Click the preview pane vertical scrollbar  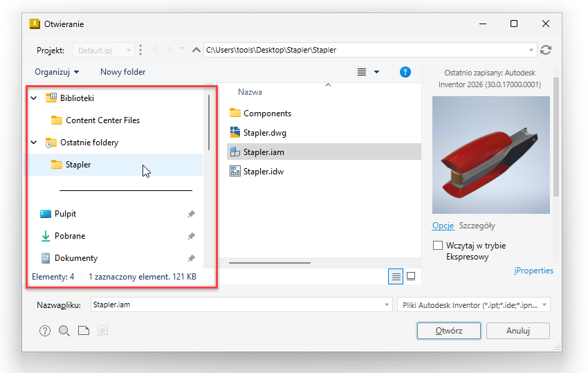point(556,137)
